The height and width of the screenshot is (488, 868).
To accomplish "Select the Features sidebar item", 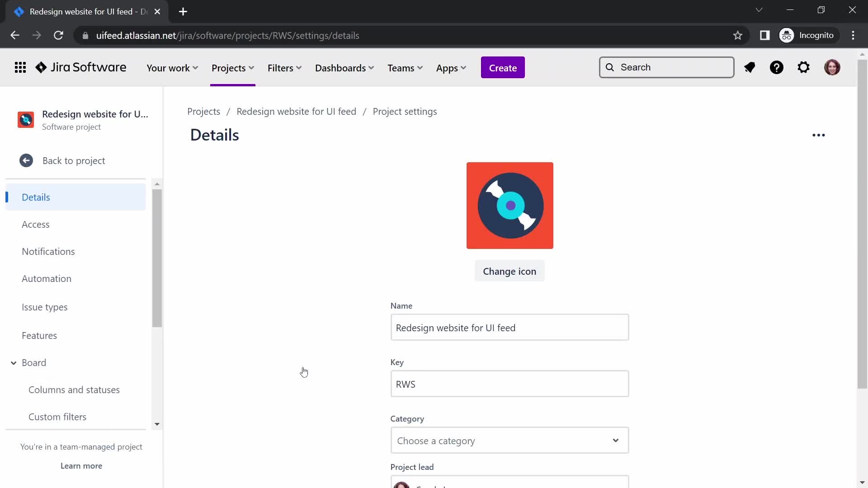I will pos(39,335).
